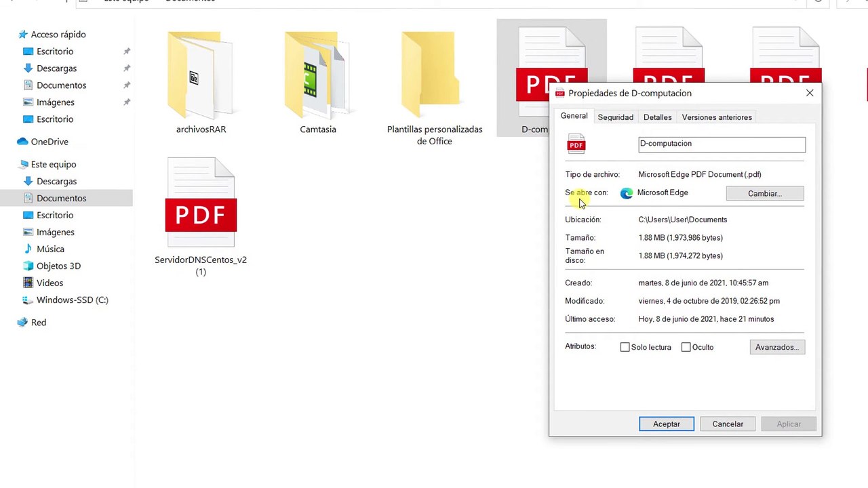The height and width of the screenshot is (488, 868).
Task: Click the cube icon beside Objetos 3D
Action: (28, 266)
